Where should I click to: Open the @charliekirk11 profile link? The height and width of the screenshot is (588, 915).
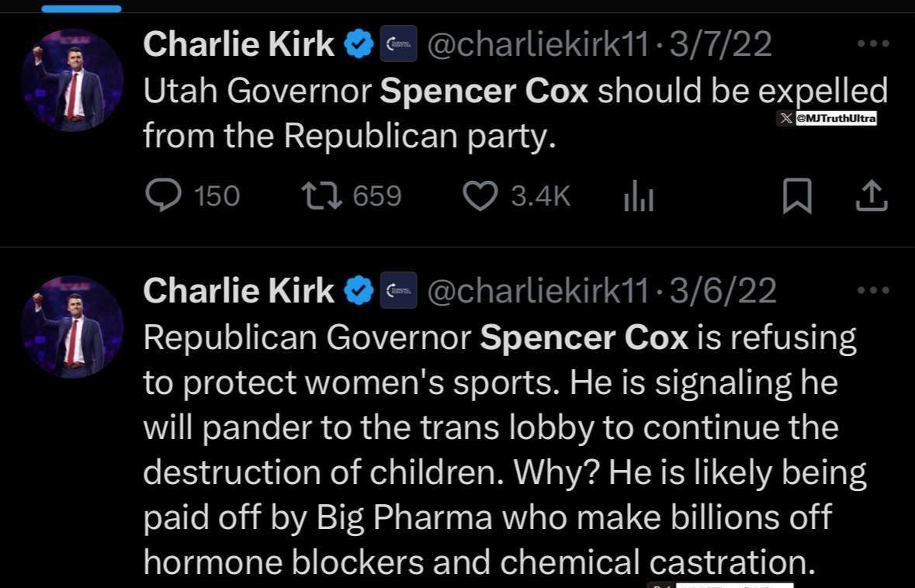(537, 43)
